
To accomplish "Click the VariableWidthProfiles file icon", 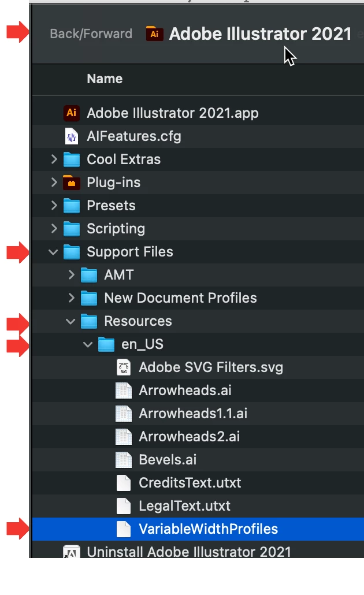I will click(124, 529).
